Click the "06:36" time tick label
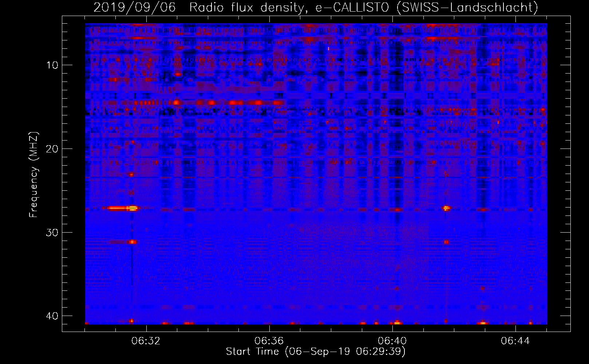The height and width of the screenshot is (364, 589). 269,341
